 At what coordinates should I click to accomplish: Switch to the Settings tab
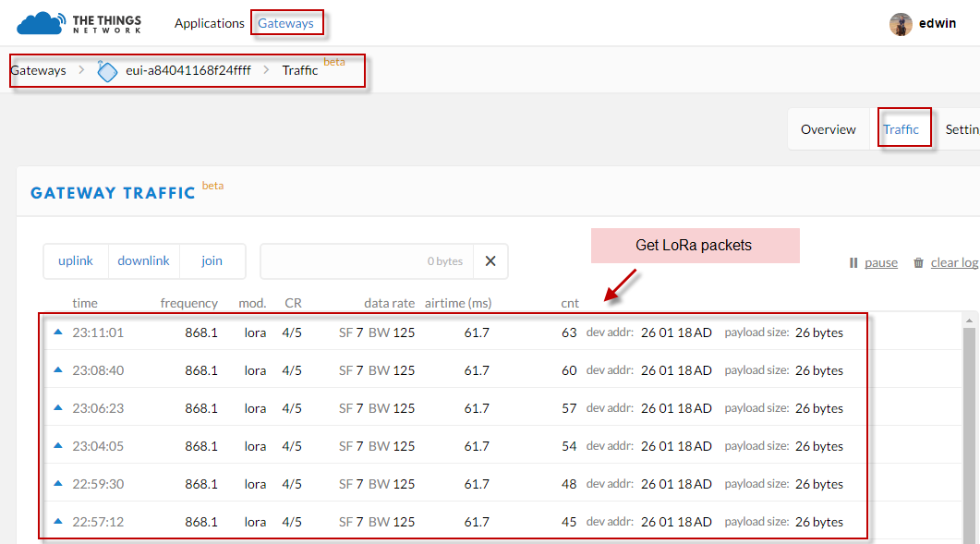click(962, 129)
